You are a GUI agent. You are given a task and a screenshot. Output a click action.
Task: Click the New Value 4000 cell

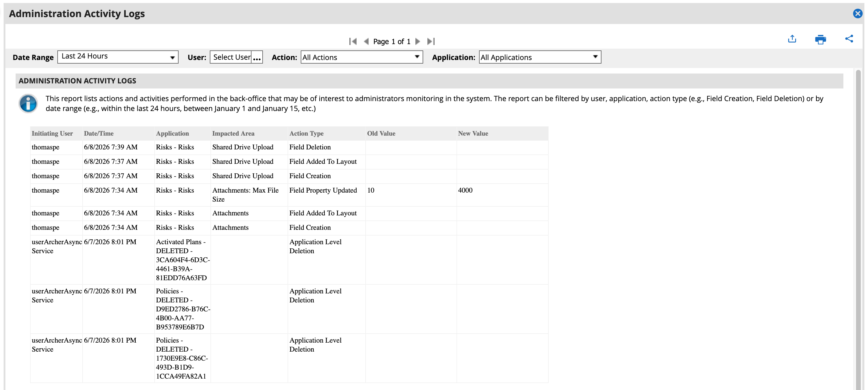502,195
